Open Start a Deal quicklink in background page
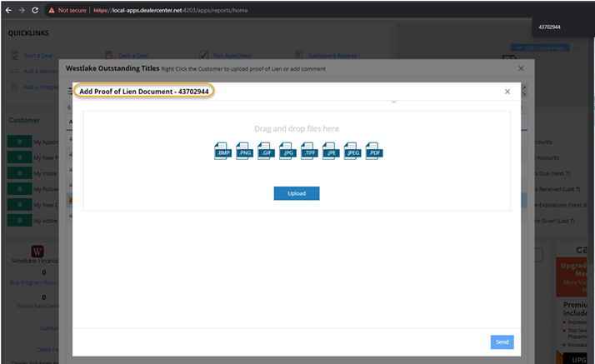Image resolution: width=595 pixels, height=364 pixels. pos(38,55)
